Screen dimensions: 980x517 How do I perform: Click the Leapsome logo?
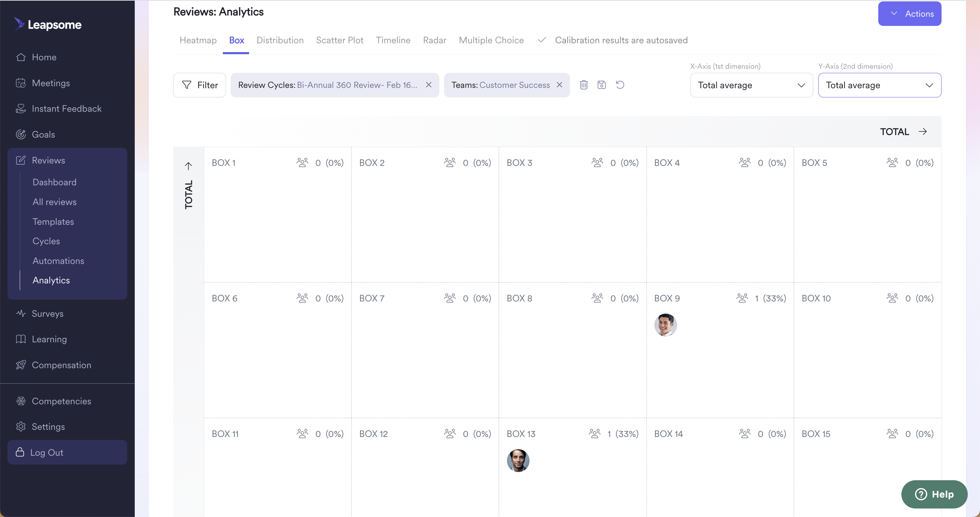[48, 25]
